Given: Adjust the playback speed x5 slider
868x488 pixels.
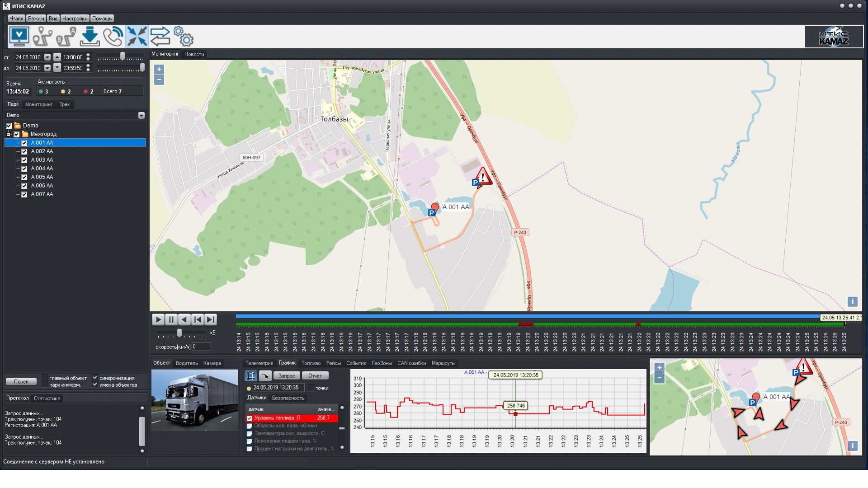Looking at the screenshot, I should coord(179,333).
